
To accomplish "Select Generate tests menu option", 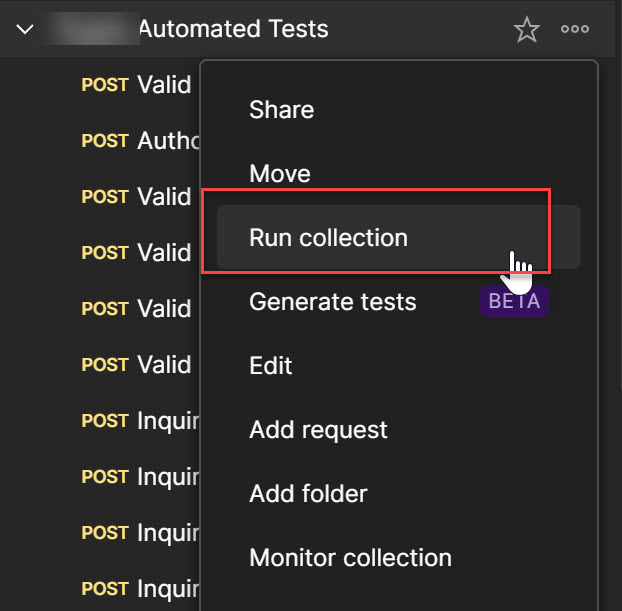I will click(x=332, y=301).
